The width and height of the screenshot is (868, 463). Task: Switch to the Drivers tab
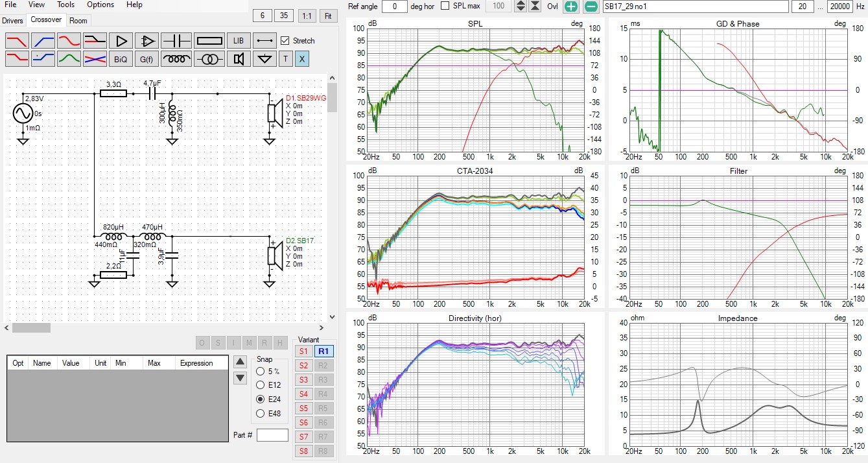click(12, 21)
